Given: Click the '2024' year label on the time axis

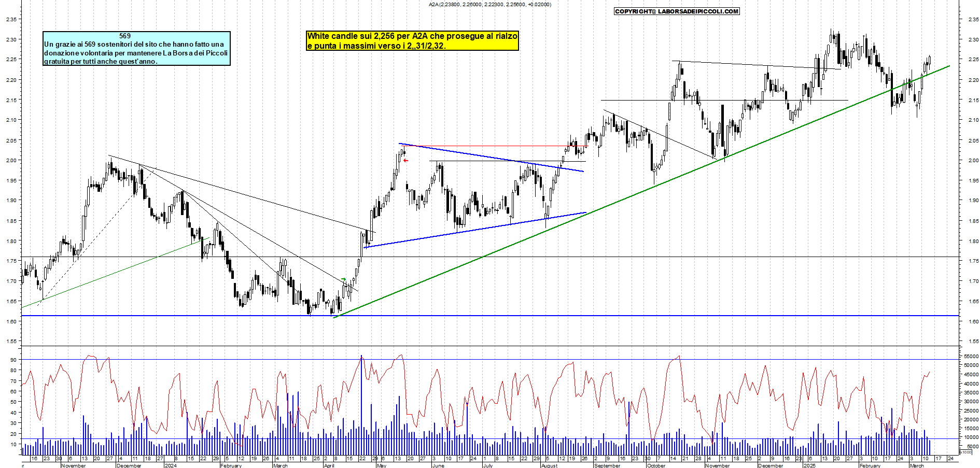Looking at the screenshot, I should pos(171,465).
